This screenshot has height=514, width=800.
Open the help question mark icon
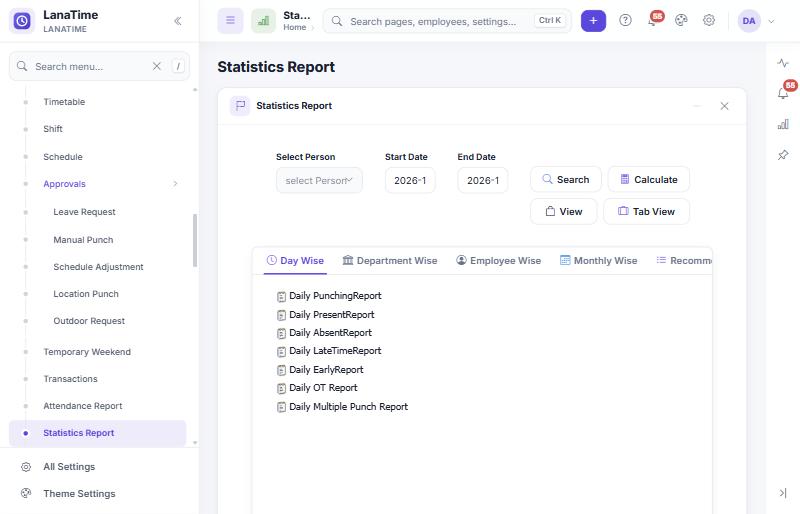pos(626,20)
